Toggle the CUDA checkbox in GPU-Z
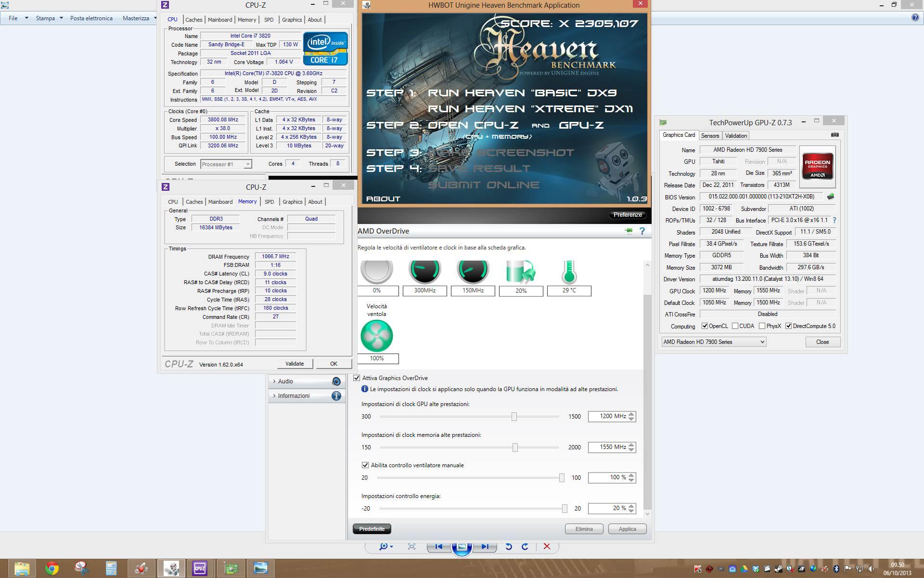The height and width of the screenshot is (578, 924). click(735, 326)
